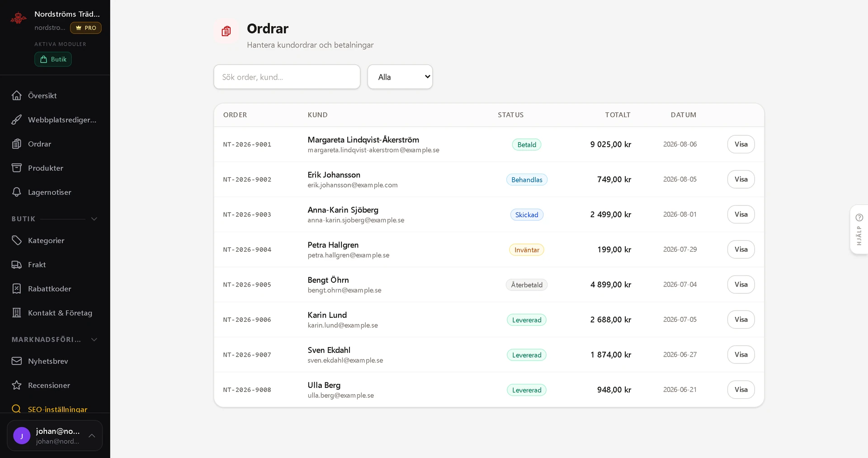Open Översikt home icon
868x458 pixels.
click(x=17, y=95)
